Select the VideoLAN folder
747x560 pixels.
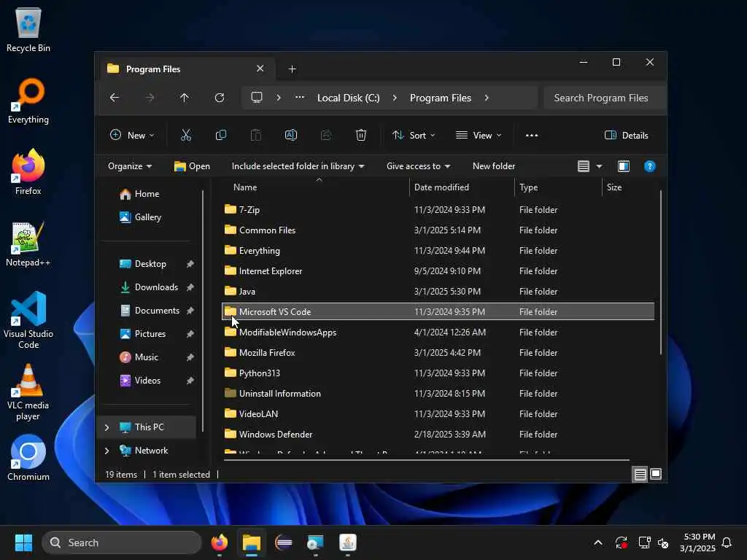(438, 414)
